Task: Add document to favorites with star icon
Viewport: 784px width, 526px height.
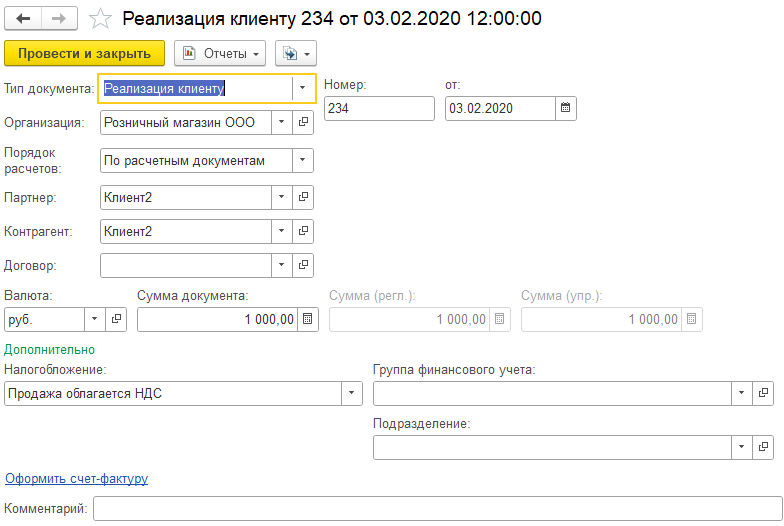Action: 99,19
